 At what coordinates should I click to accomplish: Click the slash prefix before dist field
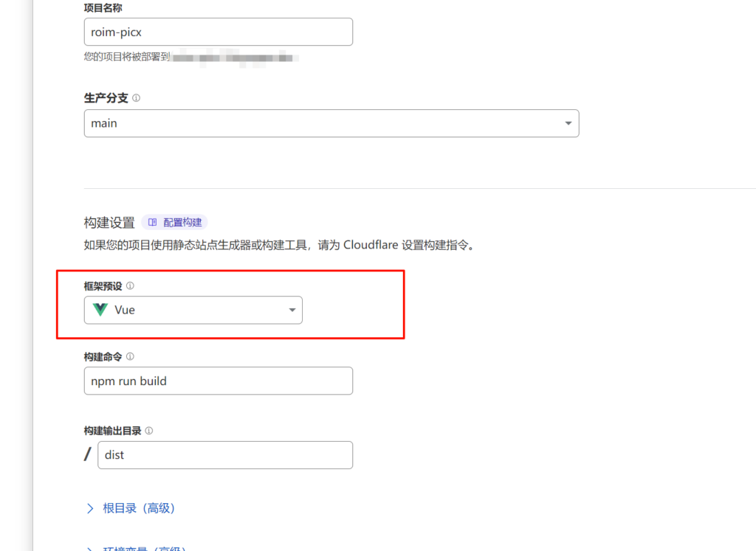[x=89, y=455]
